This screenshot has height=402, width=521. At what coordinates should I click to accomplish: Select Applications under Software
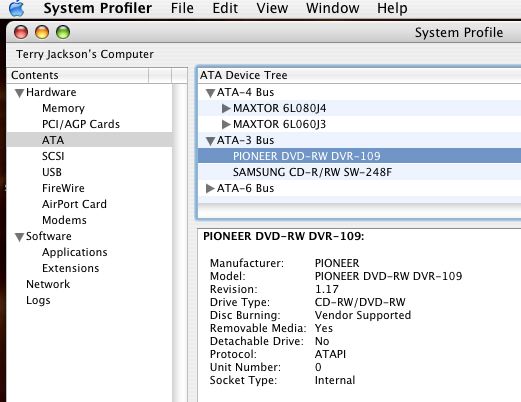click(75, 252)
